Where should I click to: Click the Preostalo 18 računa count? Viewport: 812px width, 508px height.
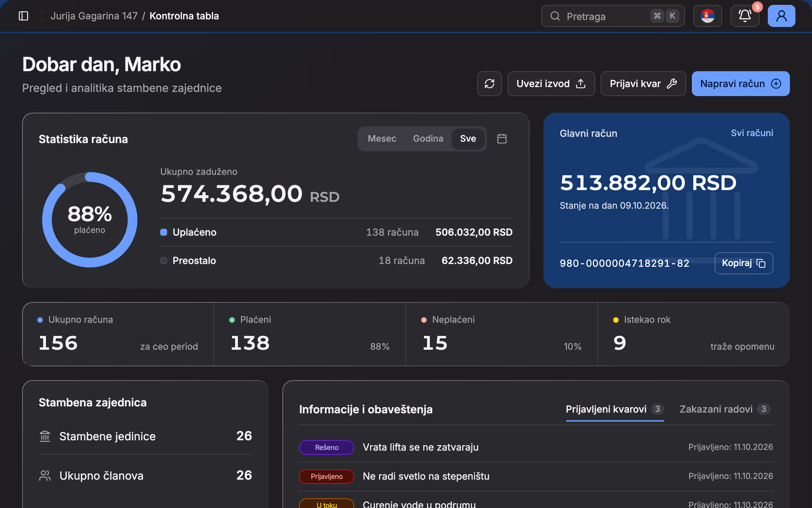click(402, 261)
